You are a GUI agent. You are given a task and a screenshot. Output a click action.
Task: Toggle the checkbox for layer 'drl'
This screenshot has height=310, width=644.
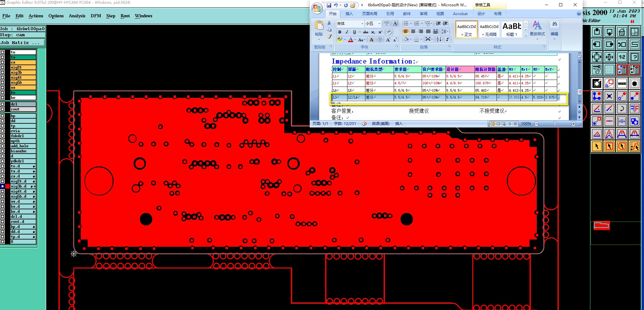coord(3,104)
